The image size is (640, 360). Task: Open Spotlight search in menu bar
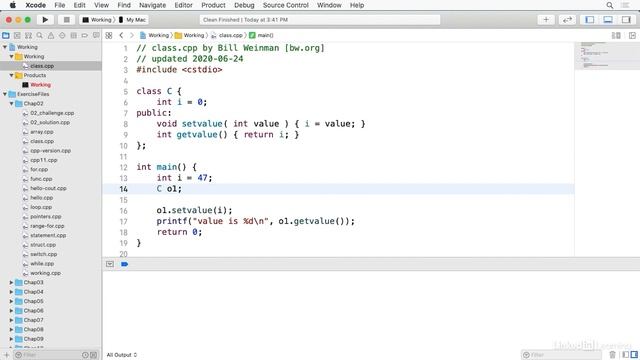(609, 5)
